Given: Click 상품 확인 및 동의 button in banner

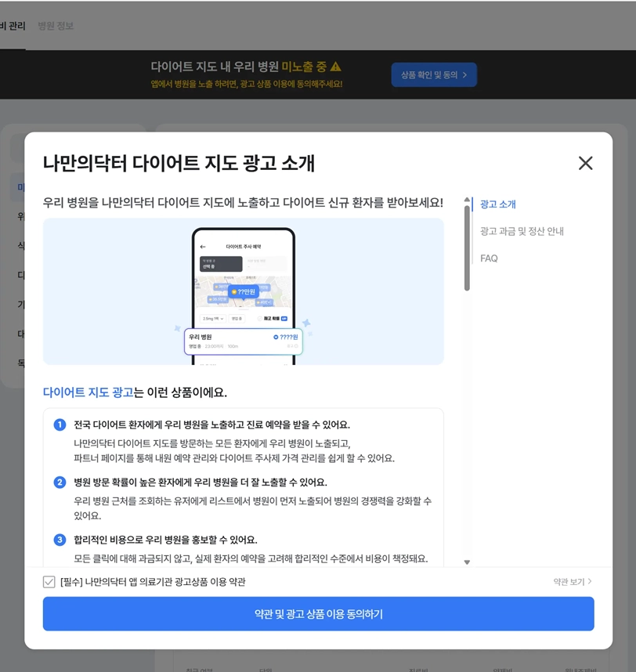Looking at the screenshot, I should pyautogui.click(x=434, y=75).
